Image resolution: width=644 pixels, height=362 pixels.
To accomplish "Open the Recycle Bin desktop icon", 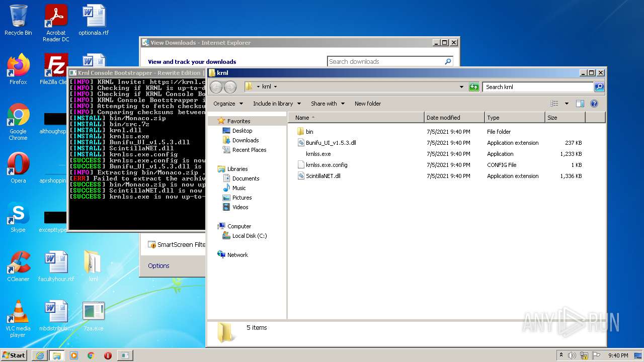I will (18, 20).
